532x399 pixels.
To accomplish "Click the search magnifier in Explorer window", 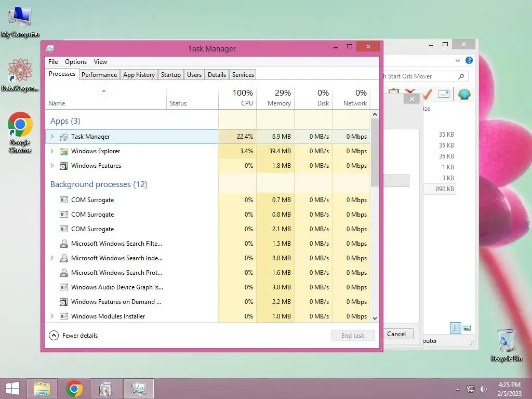I will tap(461, 76).
